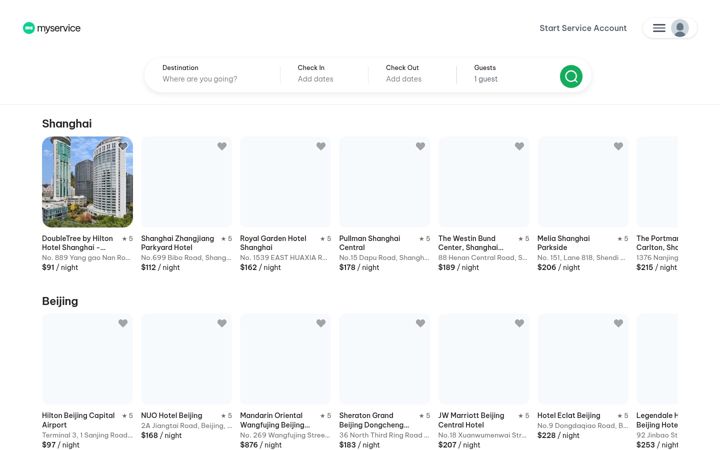Viewport: 720px width, 450px height.
Task: Click The Portman Ritz-Carlton hotel title
Action: click(x=657, y=243)
